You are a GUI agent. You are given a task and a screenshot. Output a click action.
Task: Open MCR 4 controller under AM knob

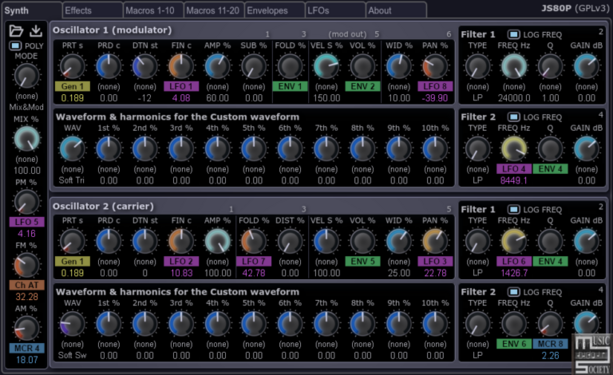(x=27, y=348)
